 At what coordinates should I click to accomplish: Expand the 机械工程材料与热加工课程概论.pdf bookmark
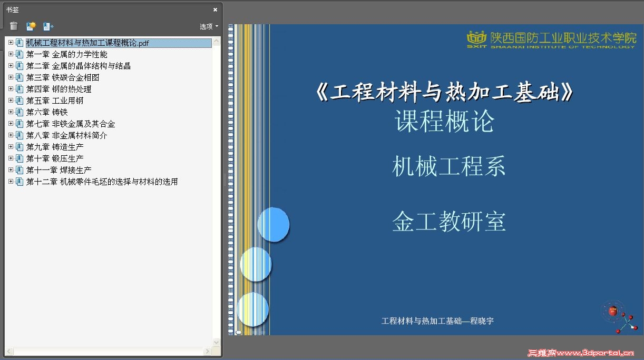coord(11,43)
